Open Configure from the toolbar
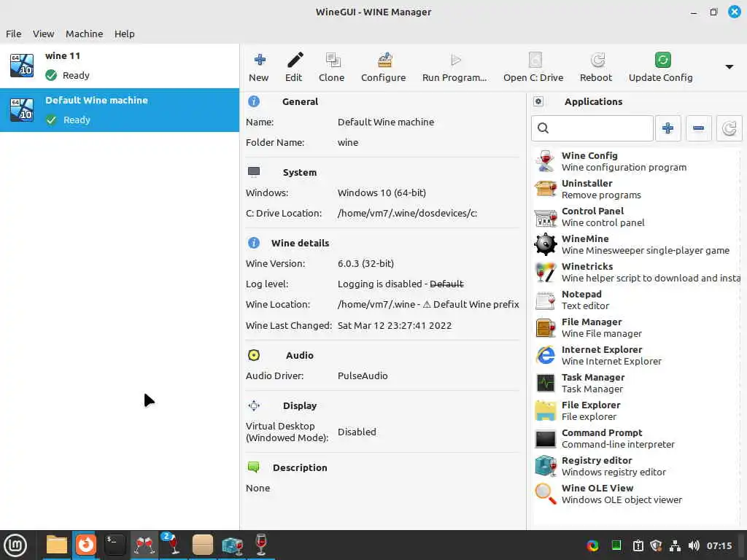The height and width of the screenshot is (560, 747). click(384, 67)
